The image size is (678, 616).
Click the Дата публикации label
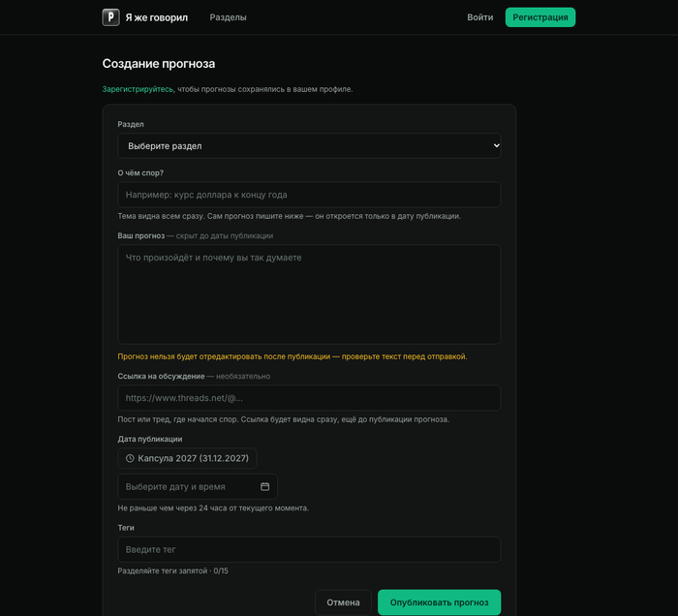click(150, 439)
